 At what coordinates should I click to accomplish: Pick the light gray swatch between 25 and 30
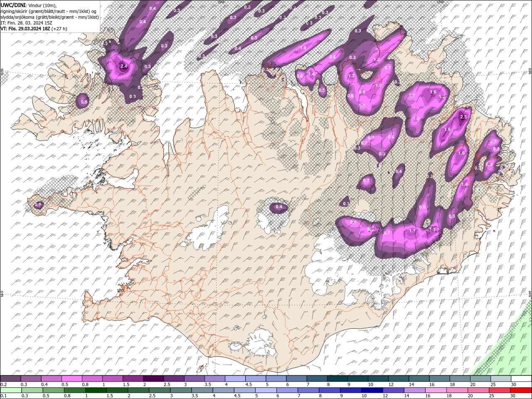[500, 379]
